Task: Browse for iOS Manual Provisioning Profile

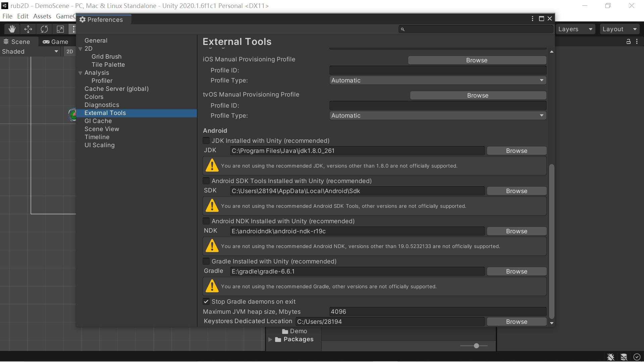Action: pyautogui.click(x=477, y=60)
